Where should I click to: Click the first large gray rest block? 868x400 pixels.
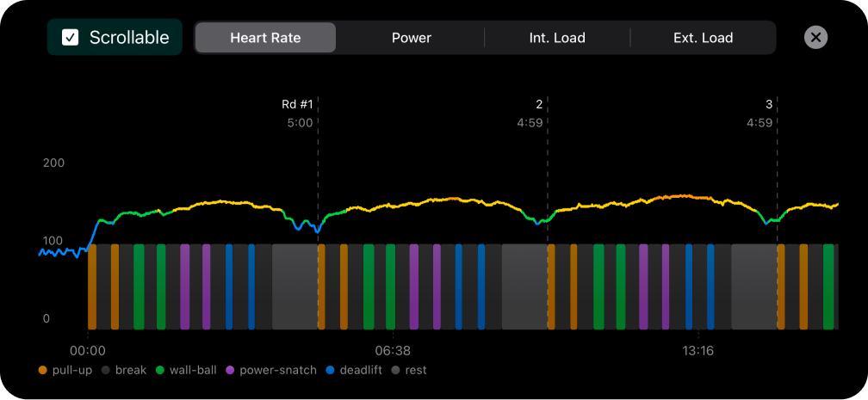point(294,286)
